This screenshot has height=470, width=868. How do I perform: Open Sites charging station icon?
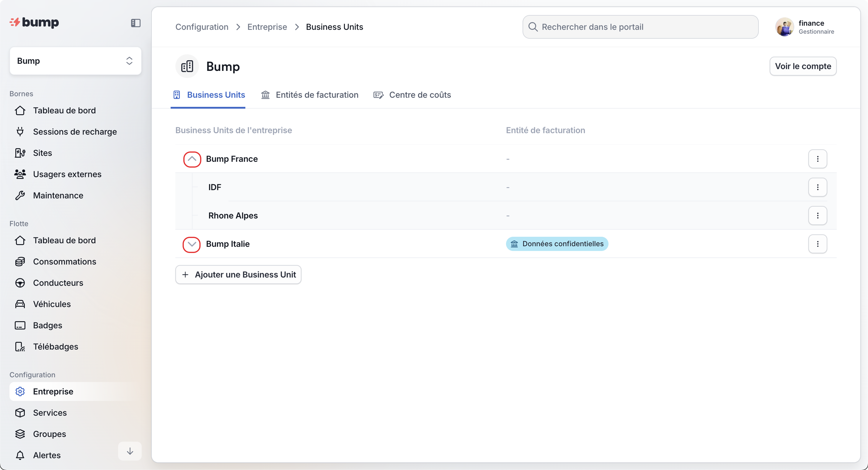tap(20, 153)
